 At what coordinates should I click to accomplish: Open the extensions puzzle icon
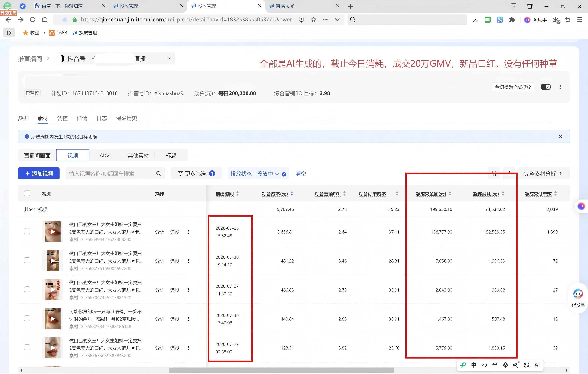[512, 20]
